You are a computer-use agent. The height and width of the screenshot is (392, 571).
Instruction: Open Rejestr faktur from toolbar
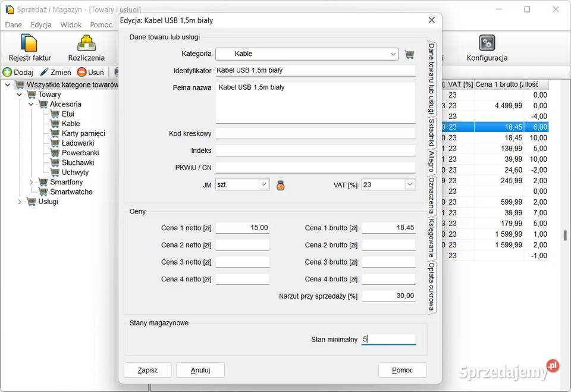29,48
